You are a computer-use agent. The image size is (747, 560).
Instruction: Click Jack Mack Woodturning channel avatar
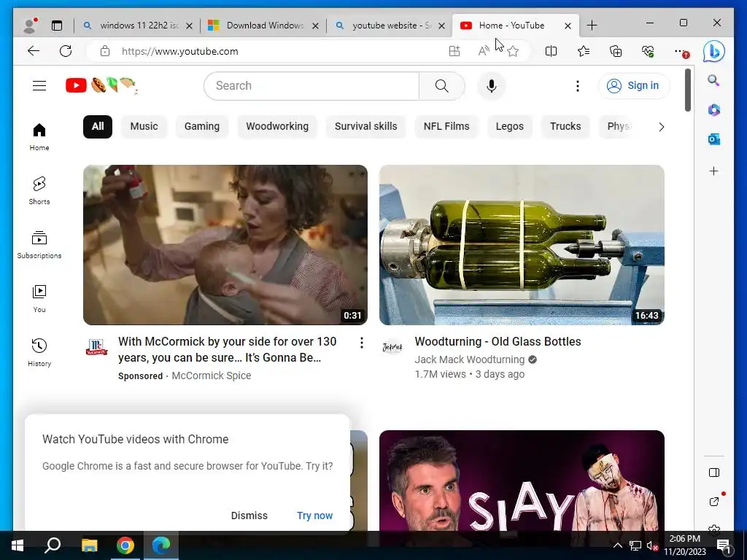(392, 347)
